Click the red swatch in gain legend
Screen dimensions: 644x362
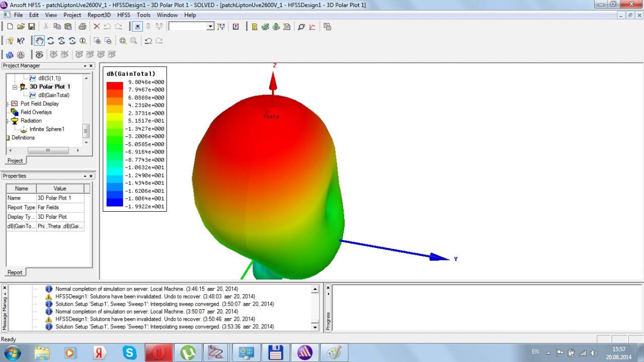(114, 85)
